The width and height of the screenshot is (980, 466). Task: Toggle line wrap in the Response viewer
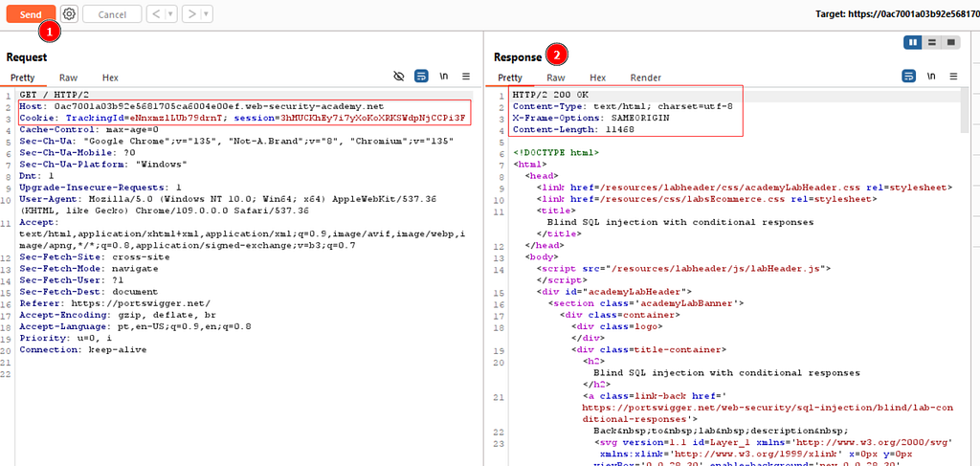tap(909, 77)
